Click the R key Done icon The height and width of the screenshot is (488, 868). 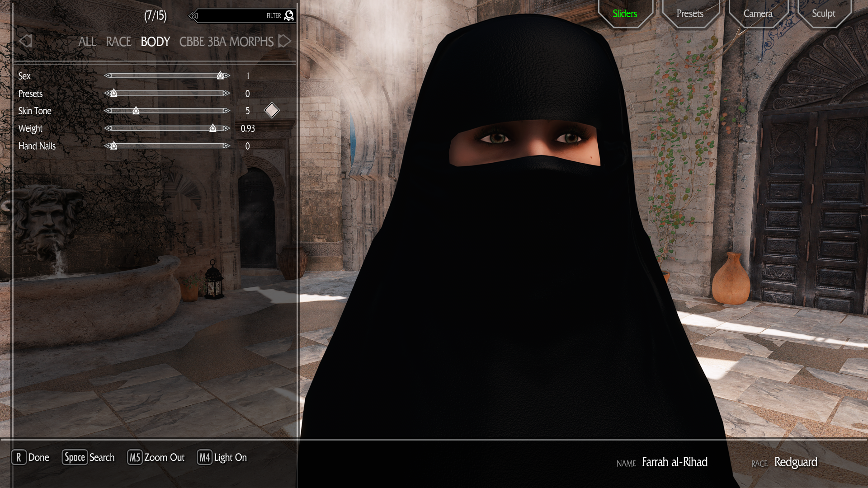coord(19,457)
